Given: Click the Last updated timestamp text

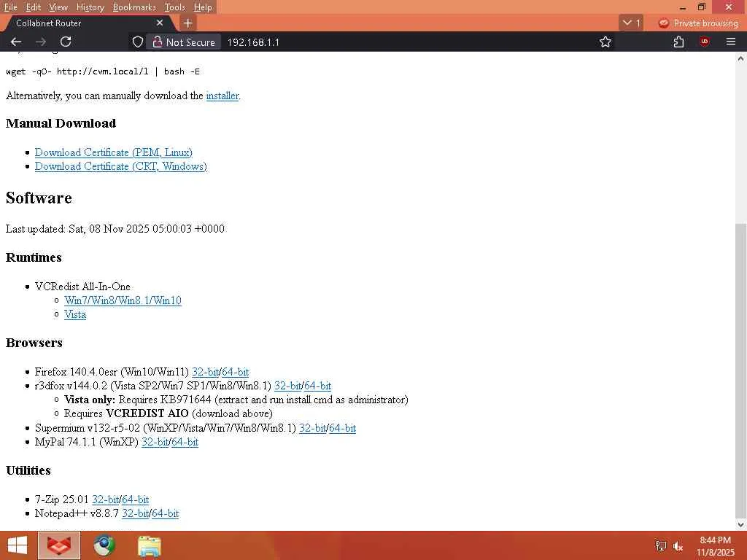Looking at the screenshot, I should pyautogui.click(x=115, y=229).
